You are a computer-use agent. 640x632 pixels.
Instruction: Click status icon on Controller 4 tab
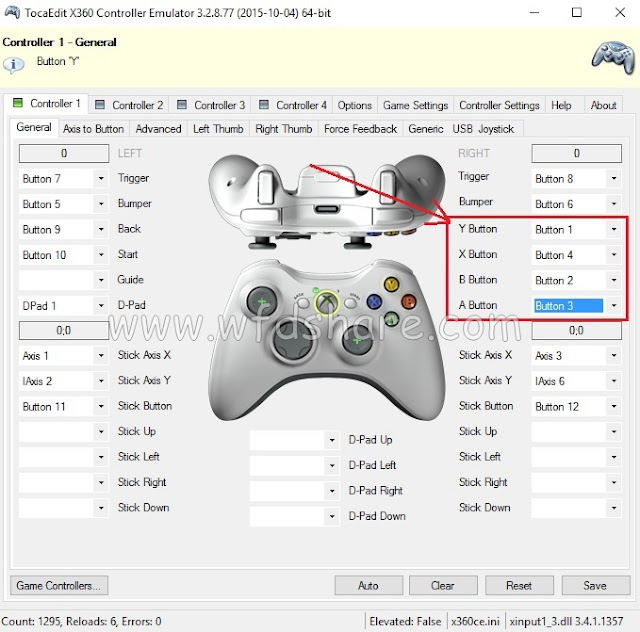click(264, 105)
